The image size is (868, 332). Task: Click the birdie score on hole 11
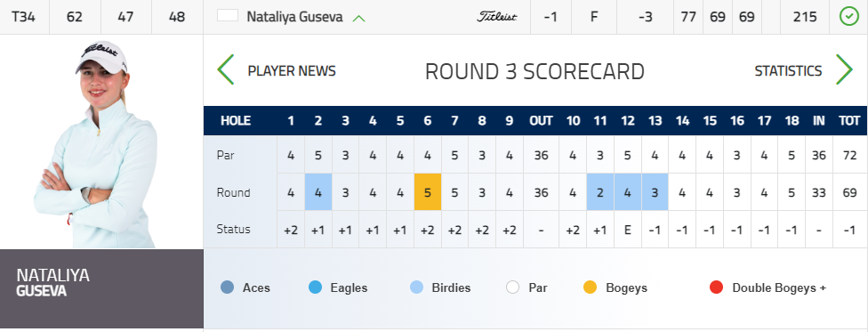[600, 192]
